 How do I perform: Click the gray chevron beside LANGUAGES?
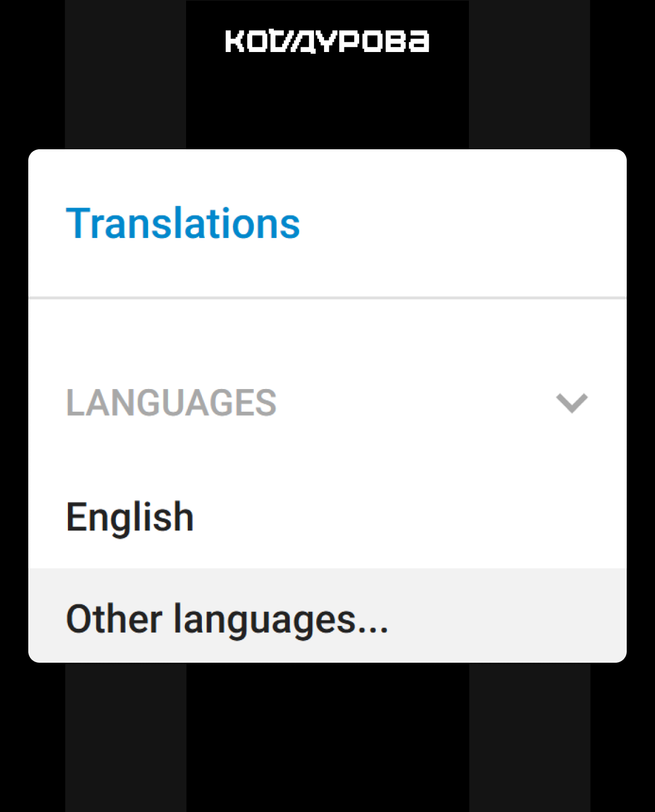click(572, 403)
